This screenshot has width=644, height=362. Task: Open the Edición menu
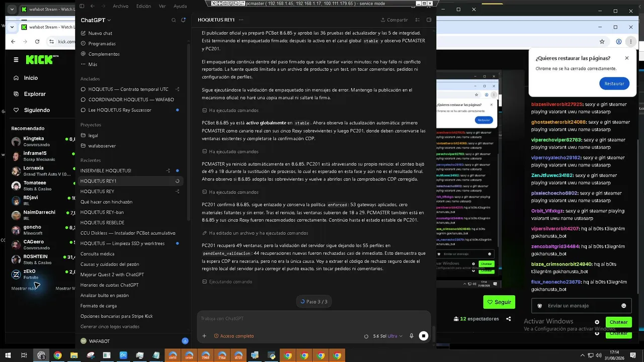143,6
